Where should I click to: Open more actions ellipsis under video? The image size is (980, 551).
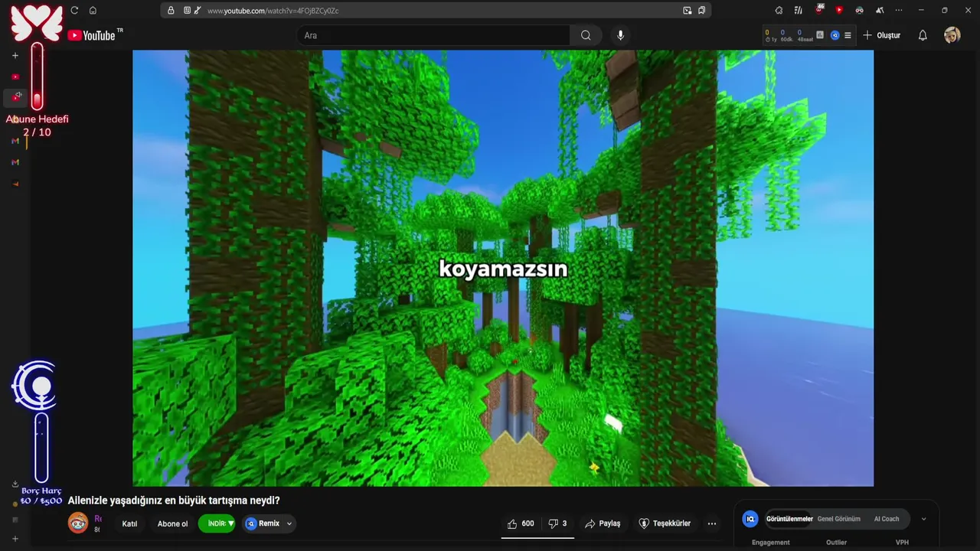coord(712,523)
